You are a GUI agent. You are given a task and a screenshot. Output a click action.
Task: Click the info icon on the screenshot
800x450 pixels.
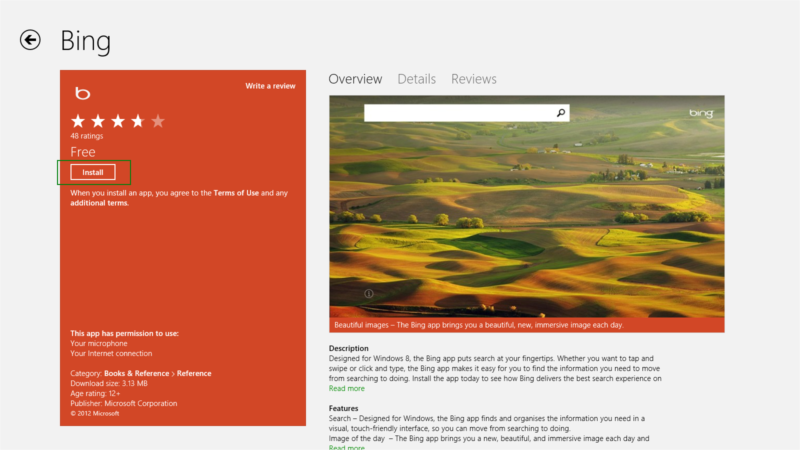click(x=369, y=293)
